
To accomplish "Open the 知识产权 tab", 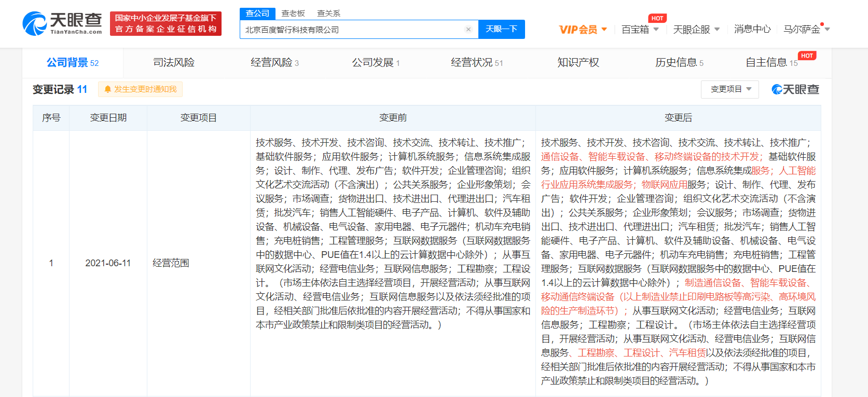I will click(x=578, y=63).
